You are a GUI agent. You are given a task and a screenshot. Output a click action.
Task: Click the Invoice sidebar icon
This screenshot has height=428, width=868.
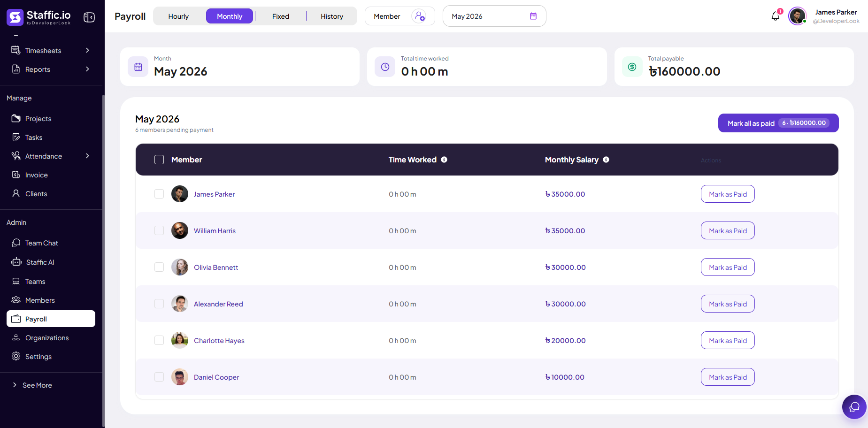click(x=16, y=175)
